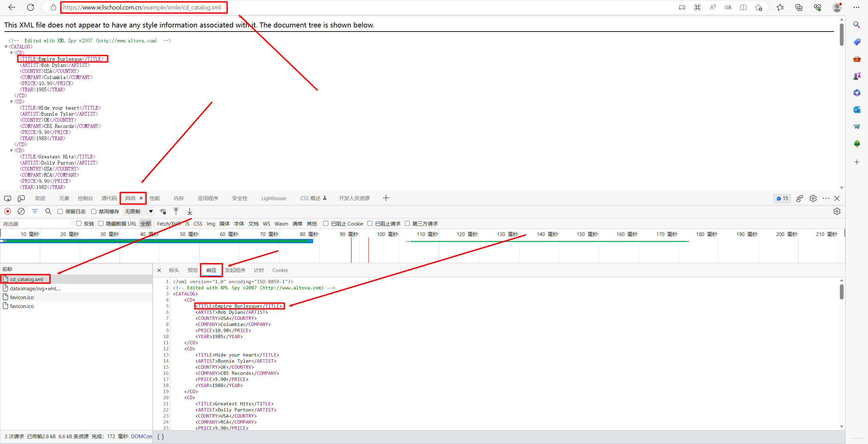
Task: Check the 禁用缓存 option
Action: click(x=94, y=211)
